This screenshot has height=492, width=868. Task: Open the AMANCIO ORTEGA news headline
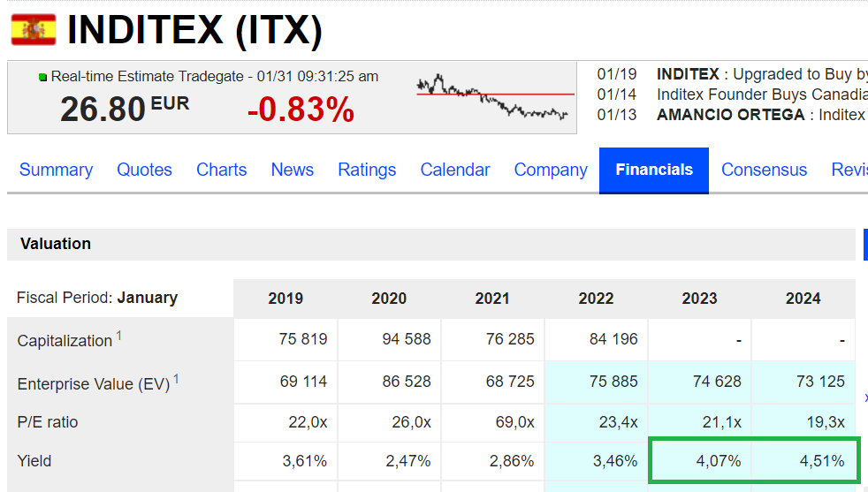[762, 115]
